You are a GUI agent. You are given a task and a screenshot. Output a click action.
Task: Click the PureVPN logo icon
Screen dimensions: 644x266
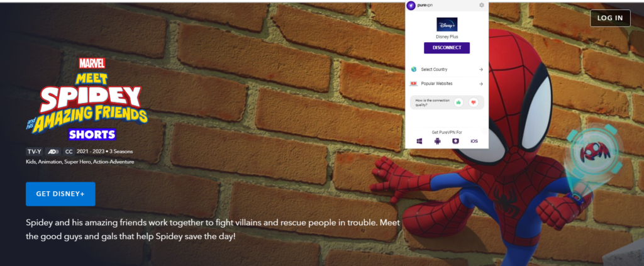(x=411, y=5)
